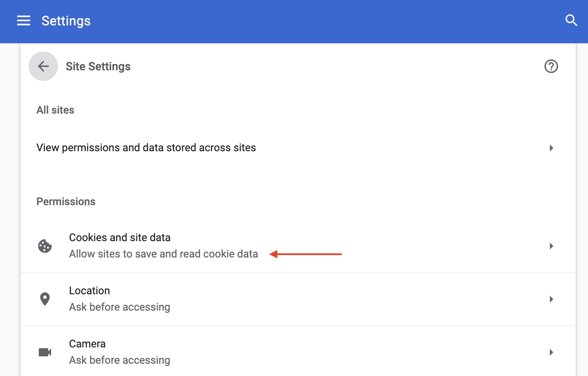This screenshot has width=588, height=376.
Task: Click Ask before accessing under Location
Action: 119,307
